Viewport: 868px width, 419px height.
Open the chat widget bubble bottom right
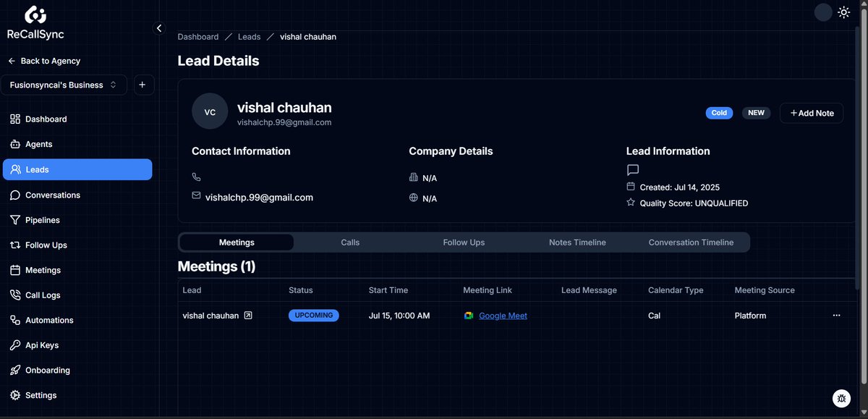(841, 398)
